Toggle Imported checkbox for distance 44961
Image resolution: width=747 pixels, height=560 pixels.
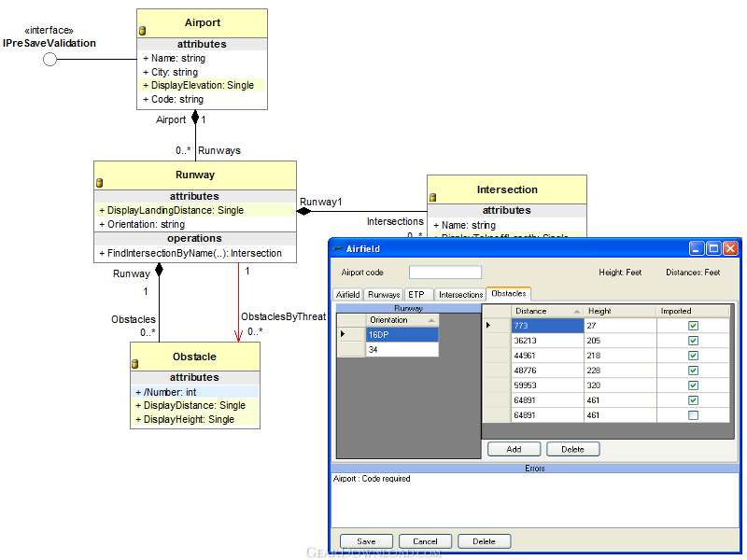(693, 356)
